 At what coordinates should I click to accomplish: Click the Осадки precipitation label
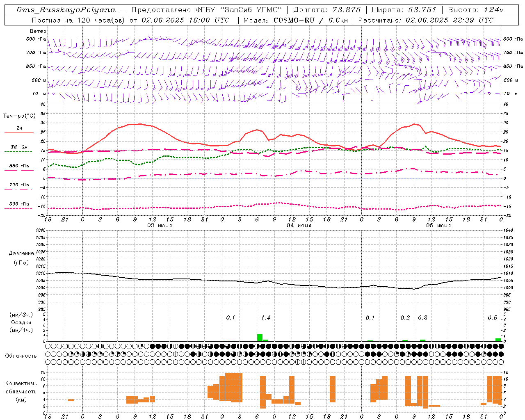(21, 322)
